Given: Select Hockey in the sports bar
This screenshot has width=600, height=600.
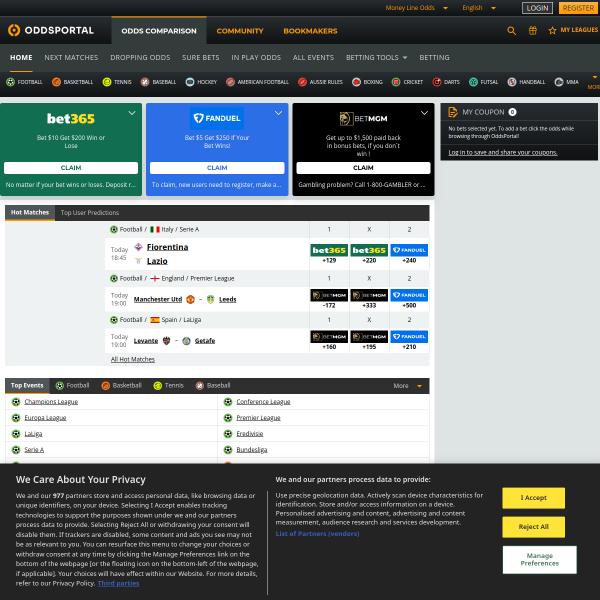Looking at the screenshot, I should point(201,82).
